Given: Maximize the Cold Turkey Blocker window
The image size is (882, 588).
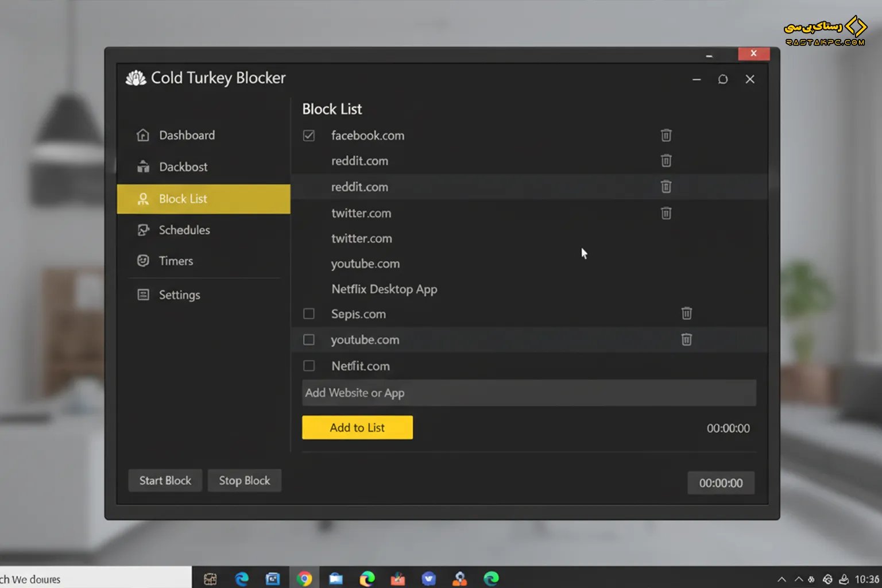Looking at the screenshot, I should (x=723, y=79).
